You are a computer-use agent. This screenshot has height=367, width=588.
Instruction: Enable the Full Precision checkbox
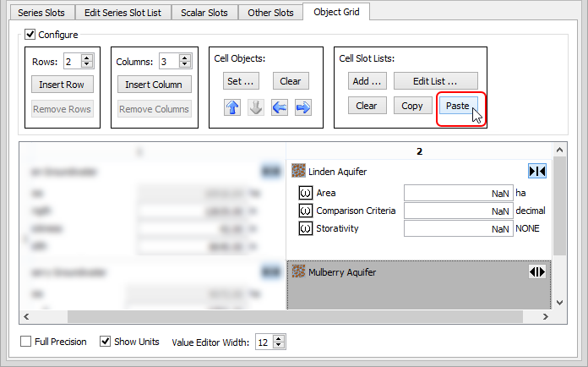coord(26,342)
